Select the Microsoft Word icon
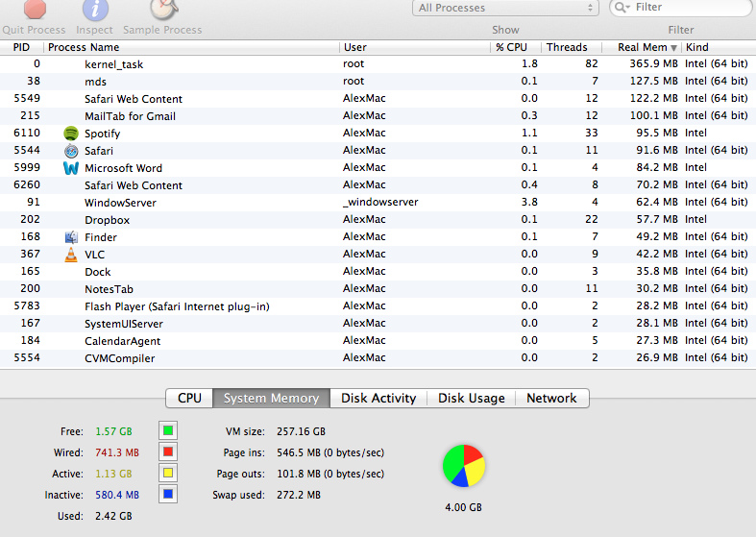Image resolution: width=756 pixels, height=537 pixels. click(x=71, y=168)
